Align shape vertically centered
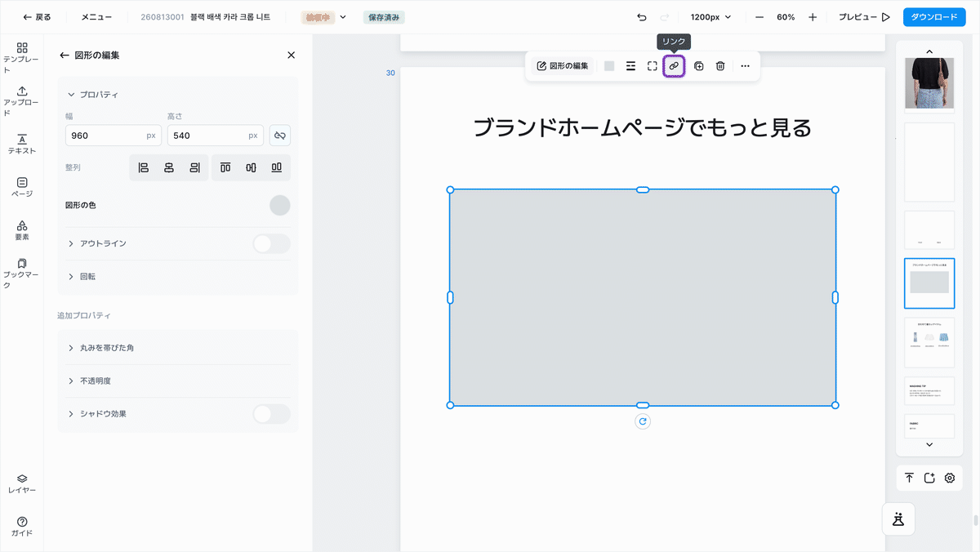This screenshot has width=980, height=552. [251, 167]
